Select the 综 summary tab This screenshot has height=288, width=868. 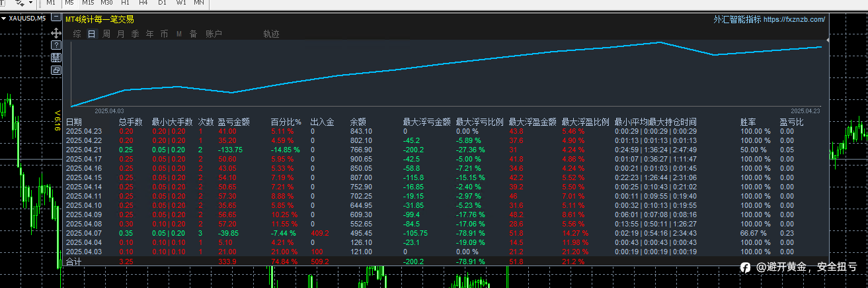(77, 34)
